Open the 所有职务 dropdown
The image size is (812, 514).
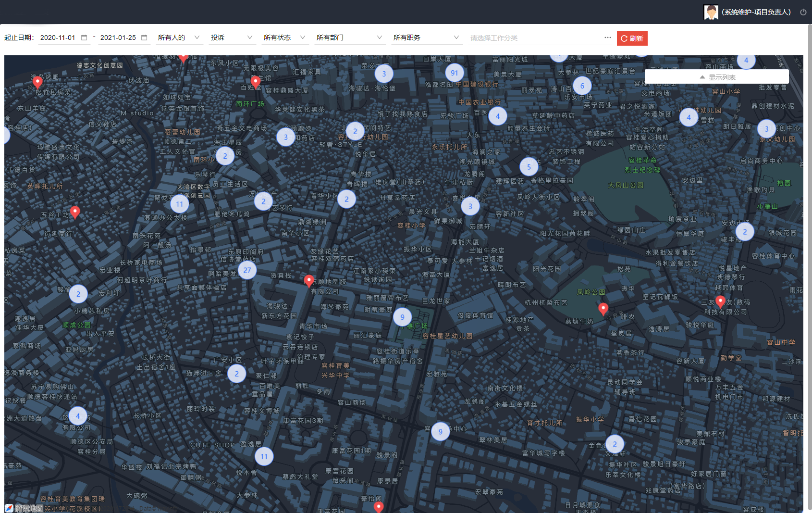(x=426, y=38)
